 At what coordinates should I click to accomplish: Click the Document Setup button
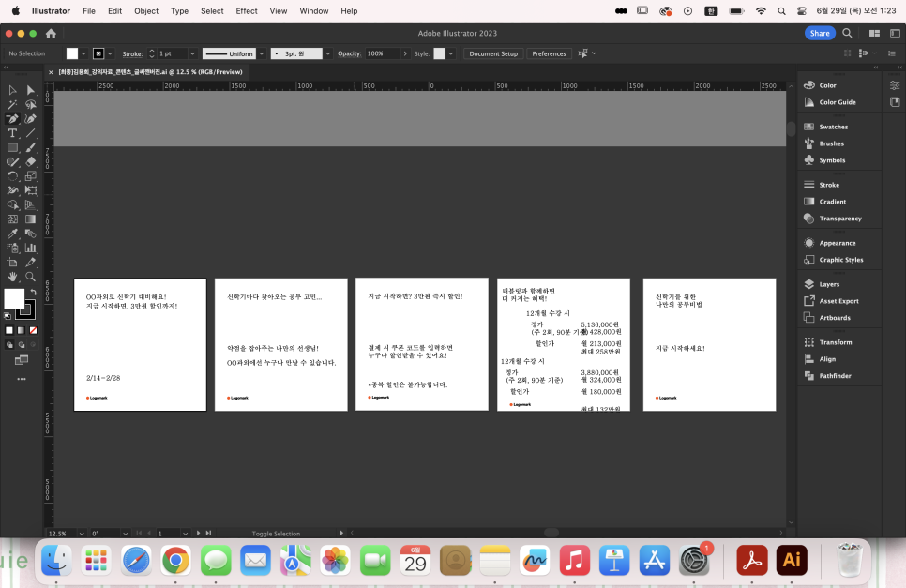point(493,53)
